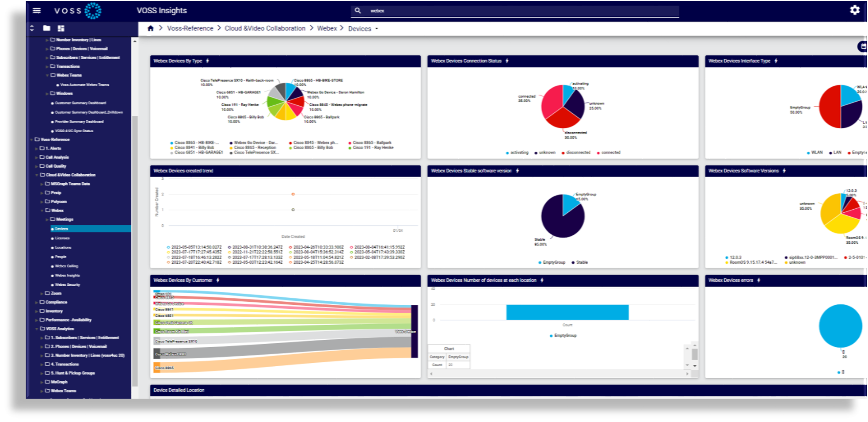Collapse the VOSS Analytics node arrow

click(x=37, y=329)
